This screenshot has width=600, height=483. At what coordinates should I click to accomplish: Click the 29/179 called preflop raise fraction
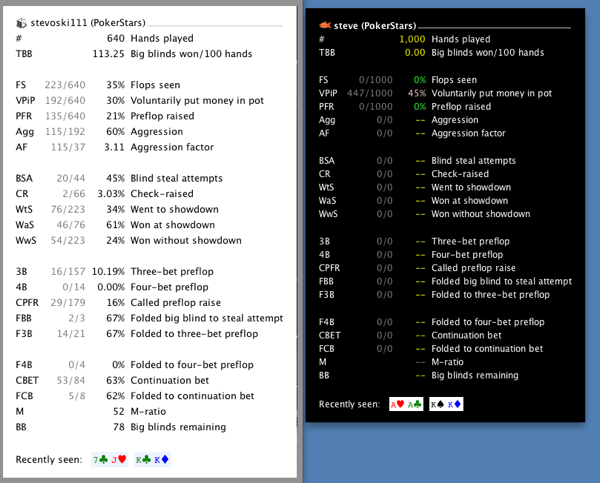point(68,303)
